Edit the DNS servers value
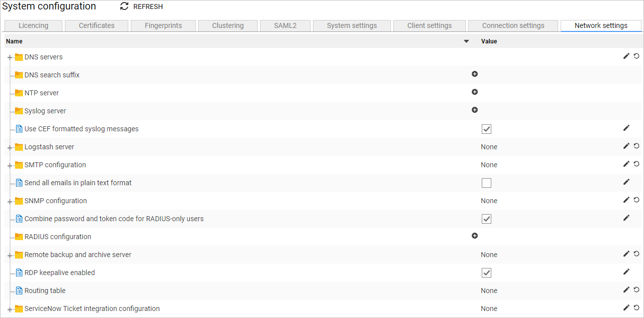Viewport: 644px width, 318px height. (x=626, y=56)
